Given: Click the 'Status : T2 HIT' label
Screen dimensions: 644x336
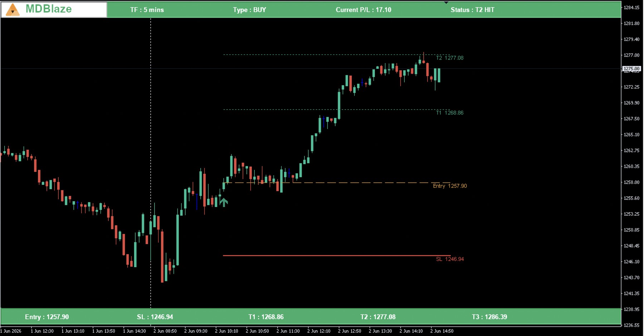Looking at the screenshot, I should coord(472,10).
